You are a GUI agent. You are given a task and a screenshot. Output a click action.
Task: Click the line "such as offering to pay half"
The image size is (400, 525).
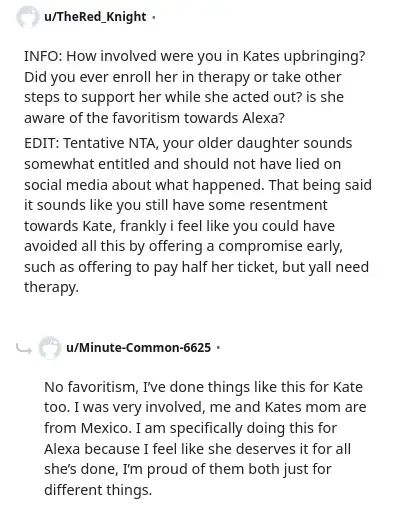196,267
